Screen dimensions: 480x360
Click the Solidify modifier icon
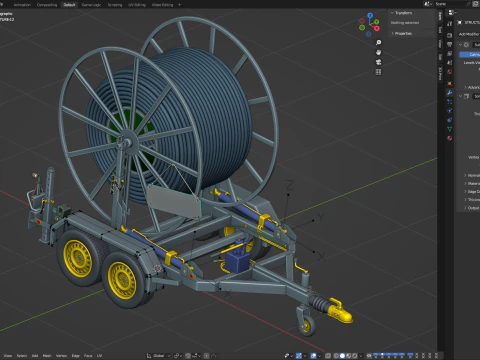pyautogui.click(x=467, y=96)
